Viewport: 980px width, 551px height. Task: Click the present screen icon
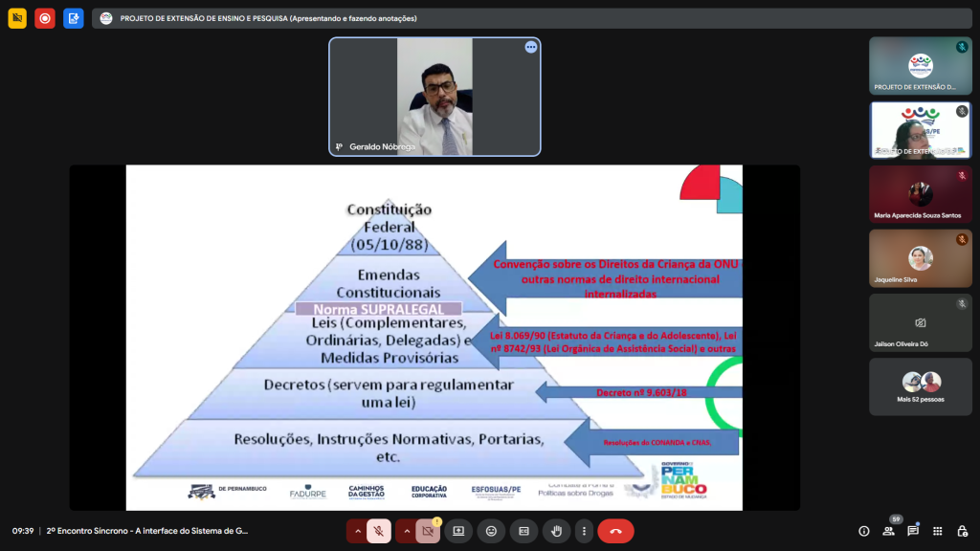[x=458, y=531]
